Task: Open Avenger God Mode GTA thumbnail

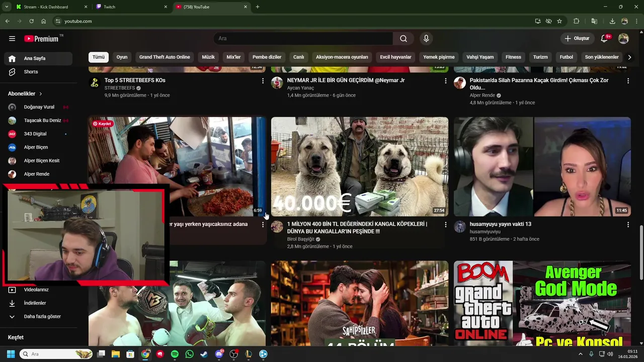Action: pos(542,303)
